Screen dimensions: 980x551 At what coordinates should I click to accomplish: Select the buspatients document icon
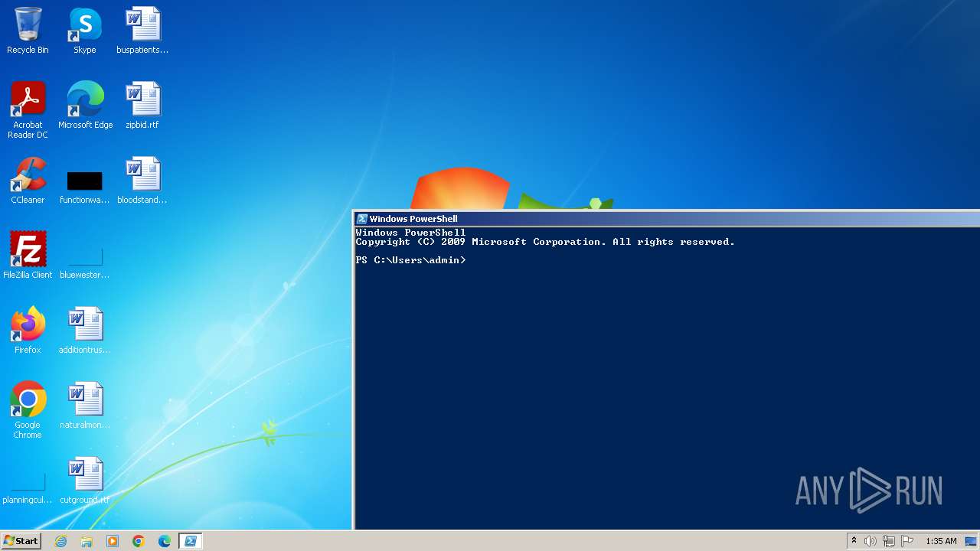click(x=142, y=31)
